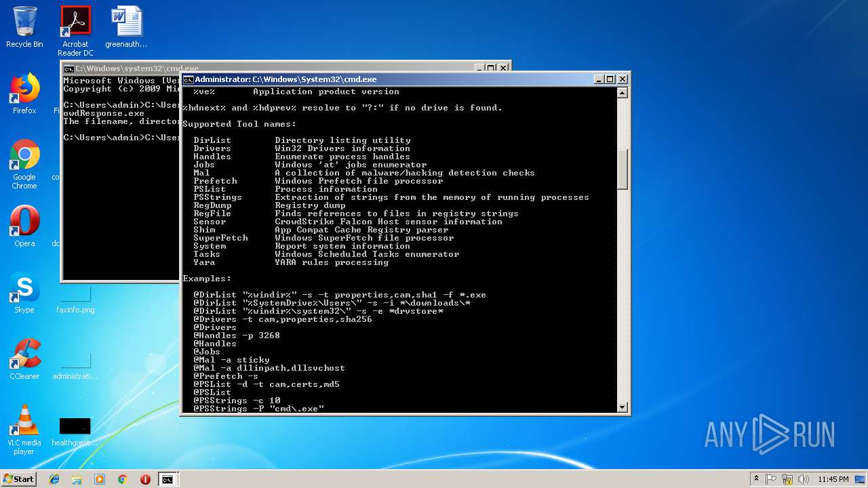Open Chrome from the taskbar
868x488 pixels.
[122, 479]
